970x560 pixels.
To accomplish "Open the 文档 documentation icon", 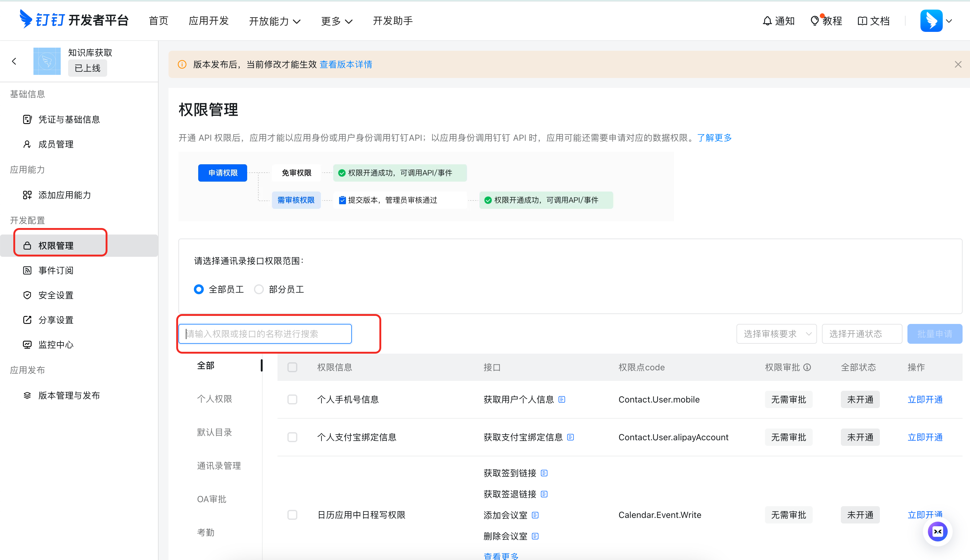I will coord(873,21).
